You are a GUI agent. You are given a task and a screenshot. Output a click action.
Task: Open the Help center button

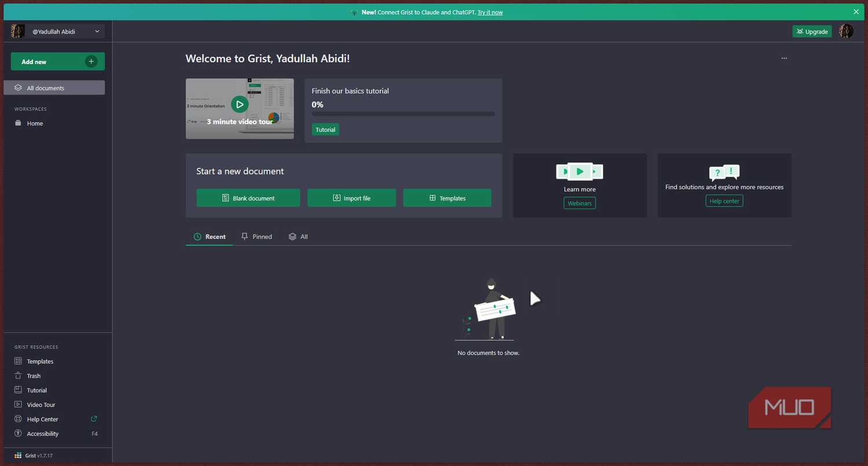(724, 201)
